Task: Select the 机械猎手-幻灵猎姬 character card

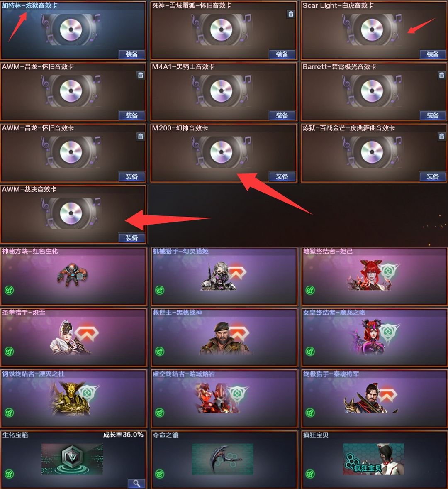Action: tap(224, 276)
